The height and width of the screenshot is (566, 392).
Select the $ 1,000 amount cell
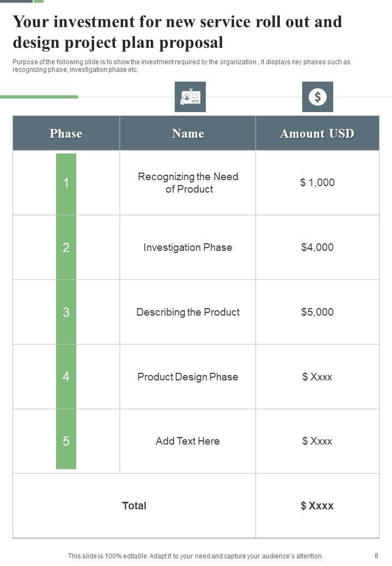[x=317, y=182]
